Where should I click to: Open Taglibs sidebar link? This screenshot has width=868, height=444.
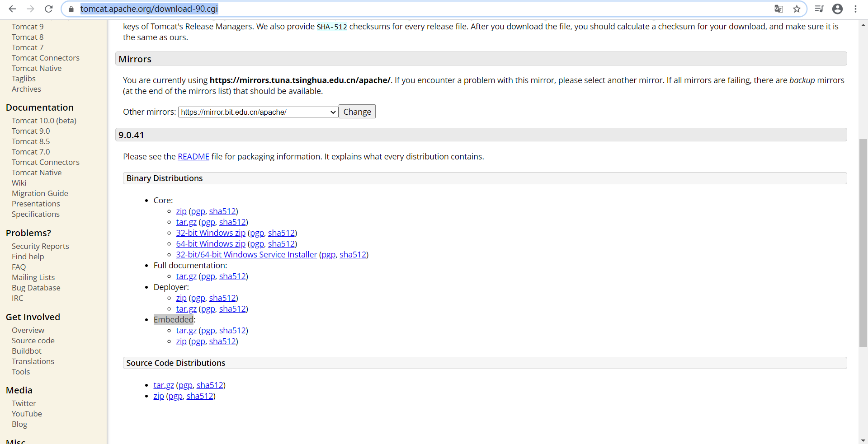(x=24, y=79)
